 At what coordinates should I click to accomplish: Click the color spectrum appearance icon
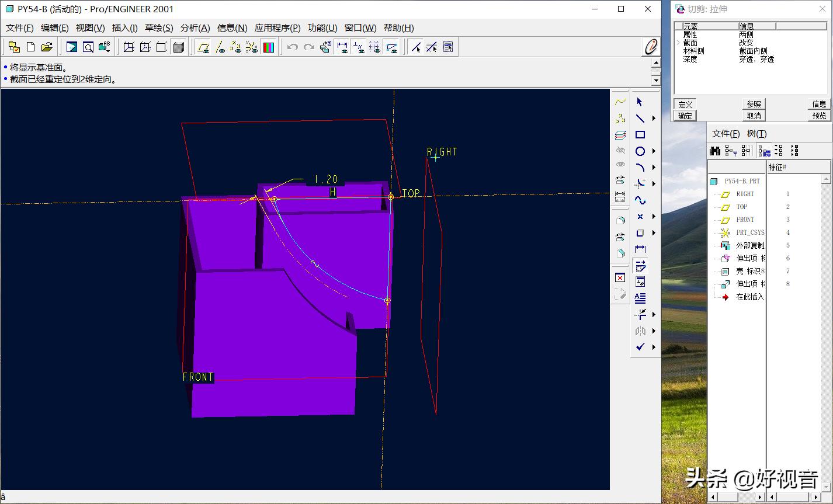point(268,47)
